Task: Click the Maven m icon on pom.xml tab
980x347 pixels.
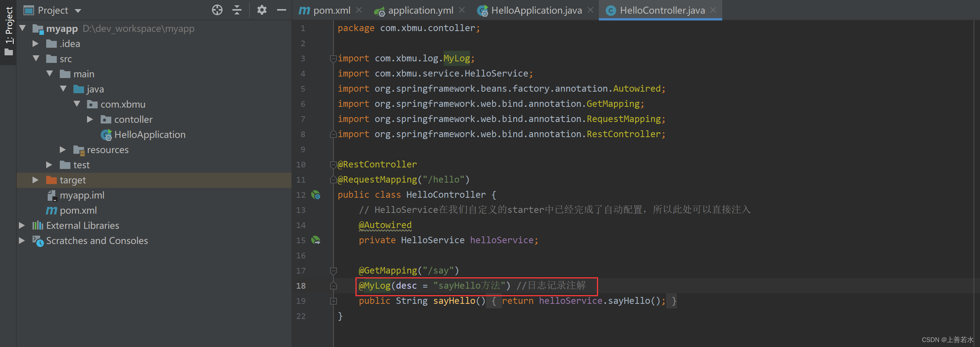Action: 304,10
